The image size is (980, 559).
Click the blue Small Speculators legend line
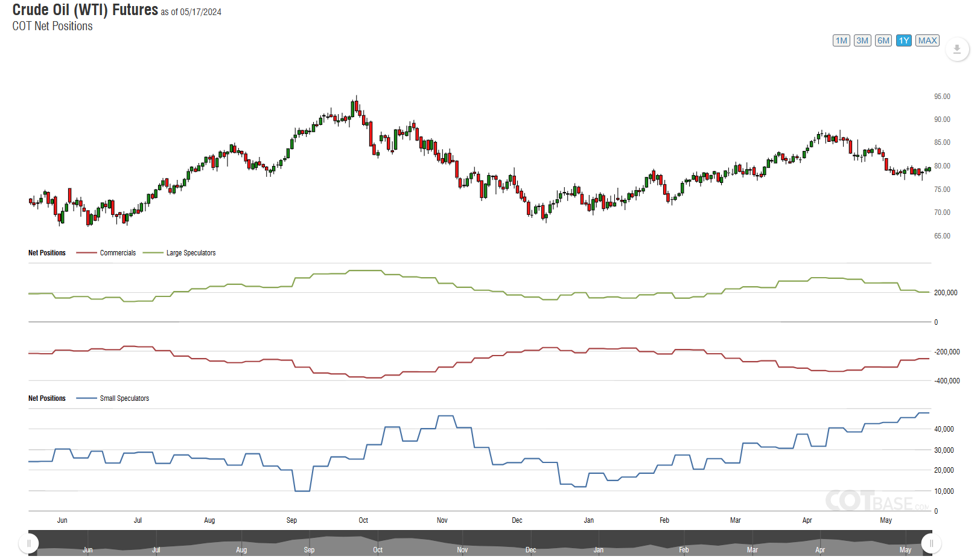pos(86,398)
